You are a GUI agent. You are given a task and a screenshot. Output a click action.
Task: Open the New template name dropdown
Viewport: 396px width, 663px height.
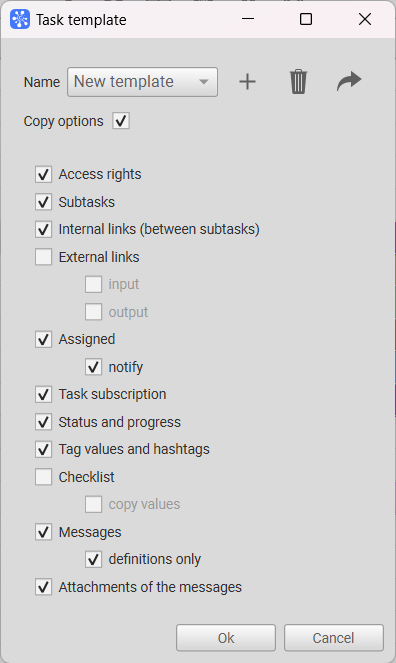coord(142,82)
